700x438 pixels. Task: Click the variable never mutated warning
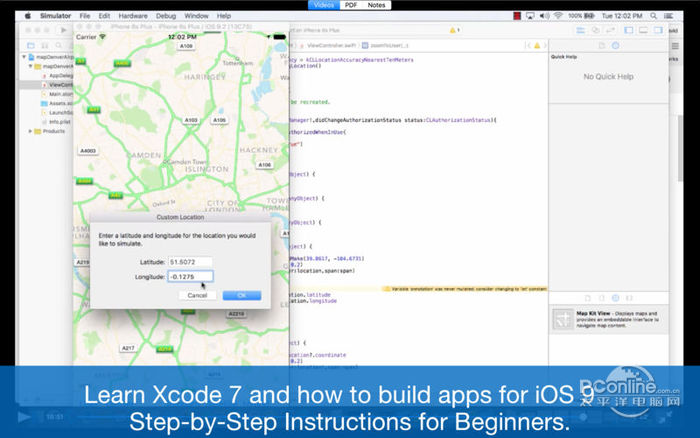pos(465,289)
